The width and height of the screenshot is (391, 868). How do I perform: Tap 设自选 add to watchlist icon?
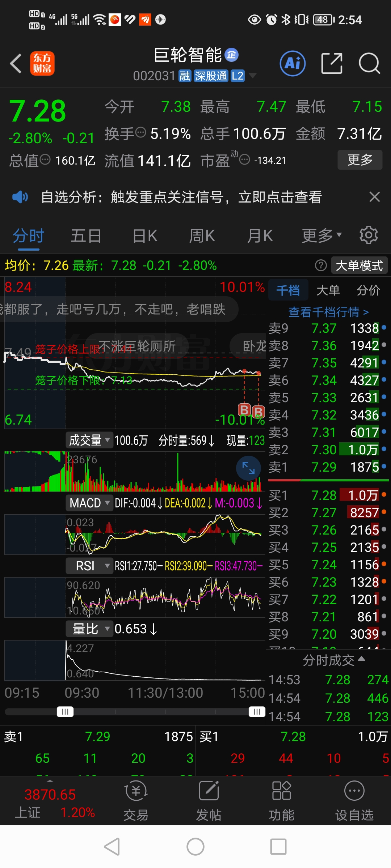tap(354, 800)
